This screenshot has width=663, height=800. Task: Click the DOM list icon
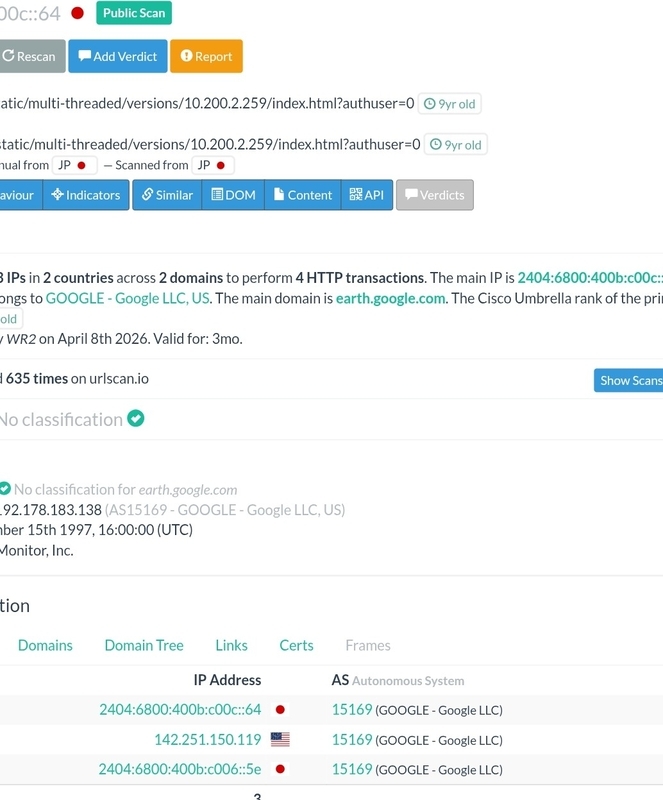[x=217, y=194]
